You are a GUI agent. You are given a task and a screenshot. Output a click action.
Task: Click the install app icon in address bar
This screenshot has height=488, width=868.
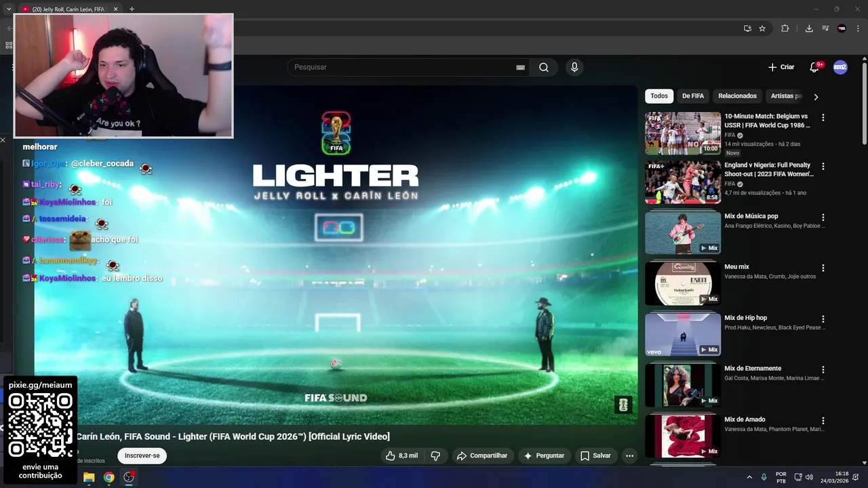747,28
